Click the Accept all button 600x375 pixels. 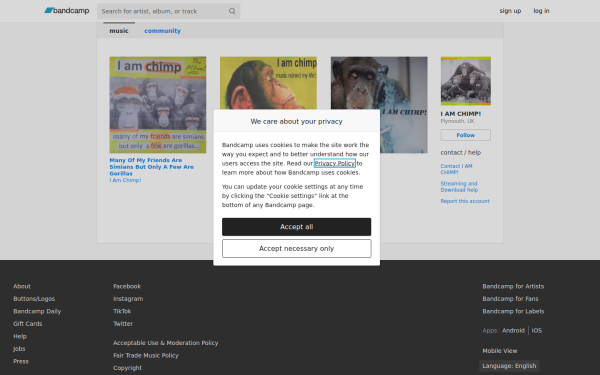tap(297, 227)
